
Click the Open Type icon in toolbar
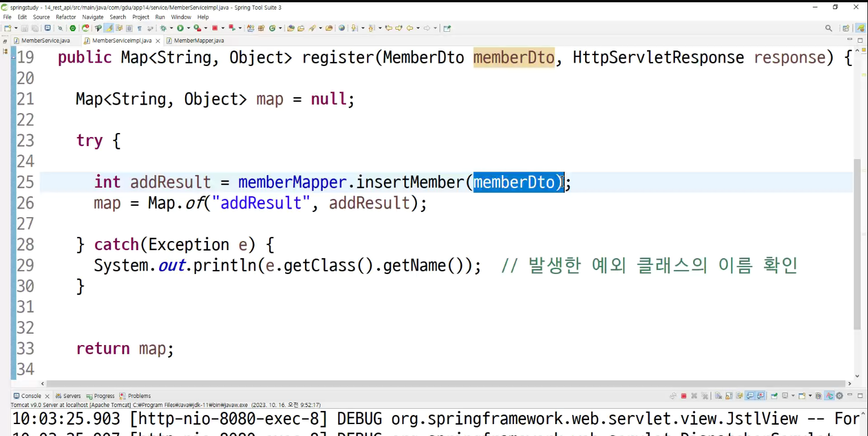[x=290, y=28]
